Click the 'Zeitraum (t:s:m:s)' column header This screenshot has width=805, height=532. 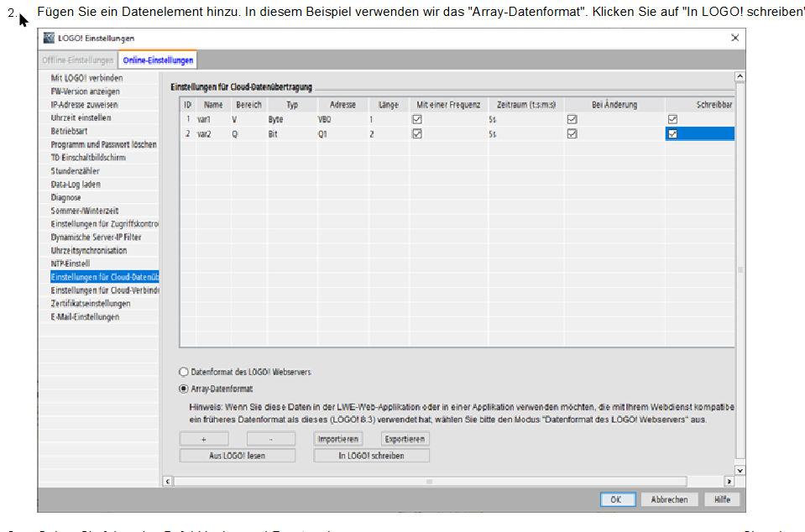tap(525, 105)
